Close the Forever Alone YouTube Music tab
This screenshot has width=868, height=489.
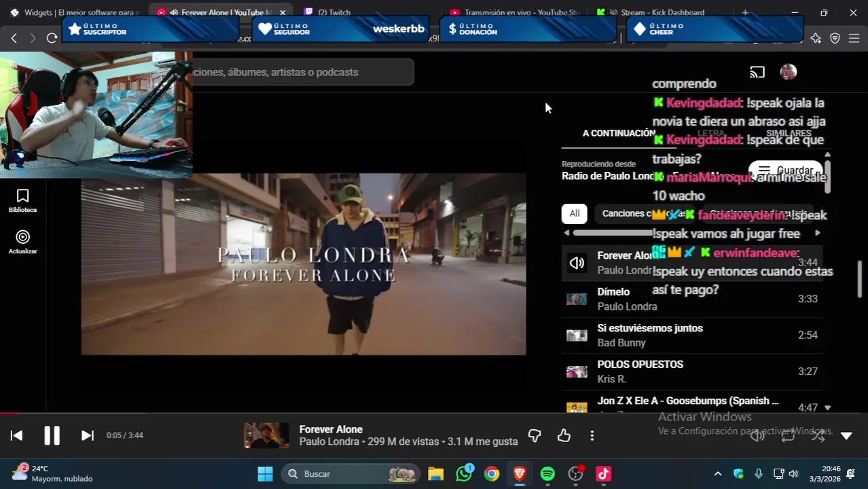pos(283,12)
